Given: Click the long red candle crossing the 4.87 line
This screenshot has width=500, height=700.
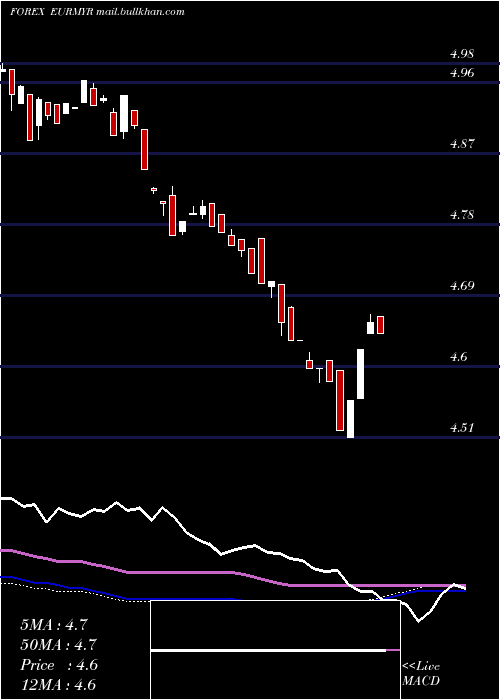Looking at the screenshot, I should (x=145, y=150).
